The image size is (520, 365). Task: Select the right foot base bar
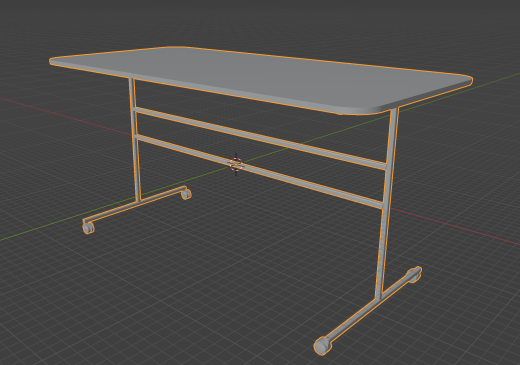(x=368, y=307)
